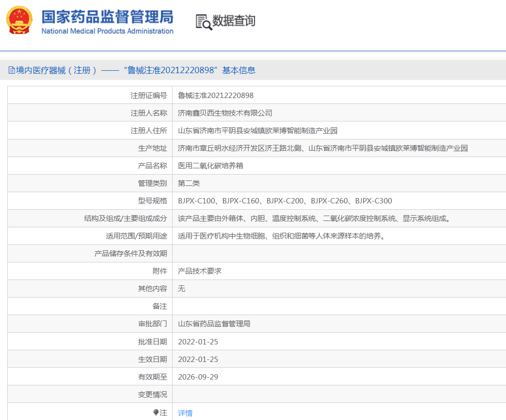Click registrant address 山东省济南市平阴县安城镇欧莱博智能制造产业园
The image size is (506, 420).
click(257, 130)
